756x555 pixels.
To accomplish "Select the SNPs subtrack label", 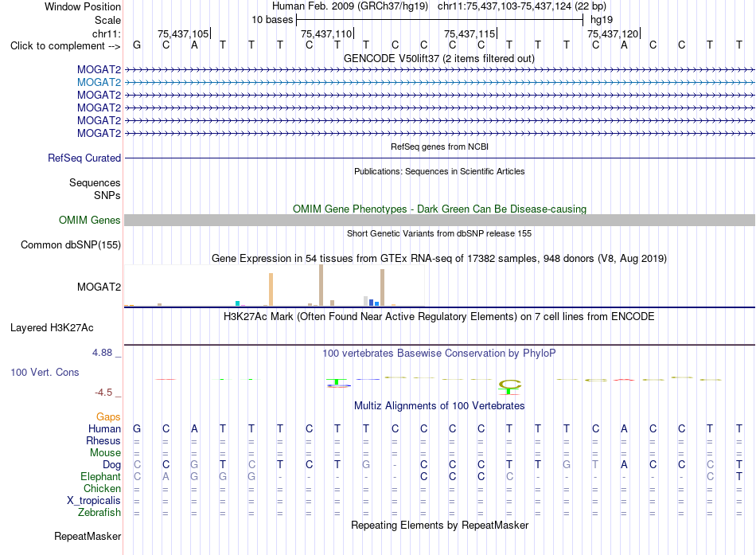I will (x=107, y=195).
